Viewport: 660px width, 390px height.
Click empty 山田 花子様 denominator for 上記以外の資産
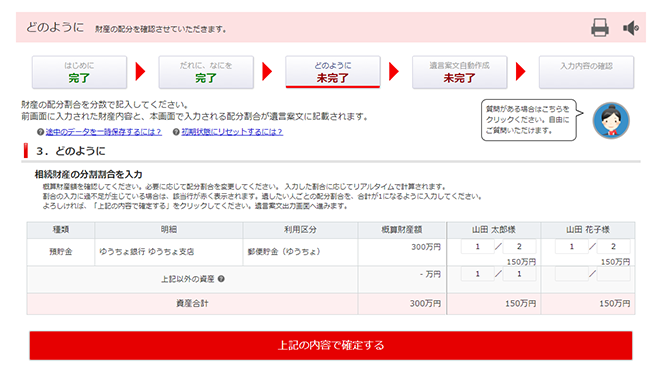[x=613, y=274]
